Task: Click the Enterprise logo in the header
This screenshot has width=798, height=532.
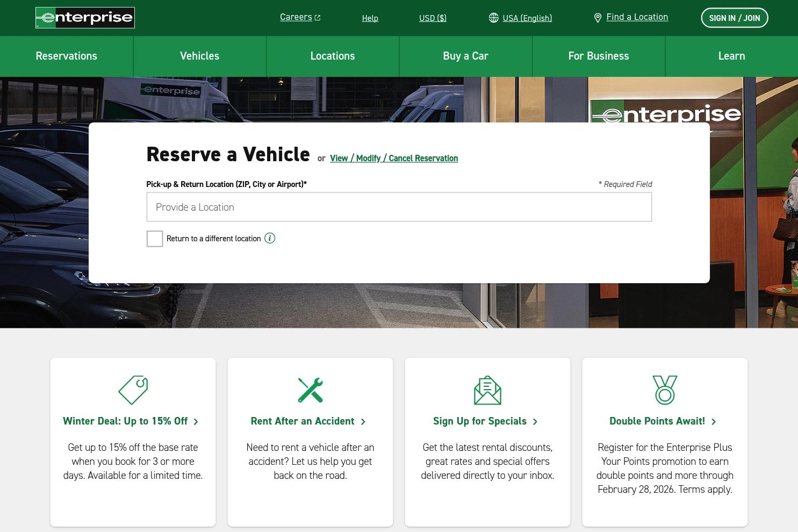Action: [x=85, y=18]
